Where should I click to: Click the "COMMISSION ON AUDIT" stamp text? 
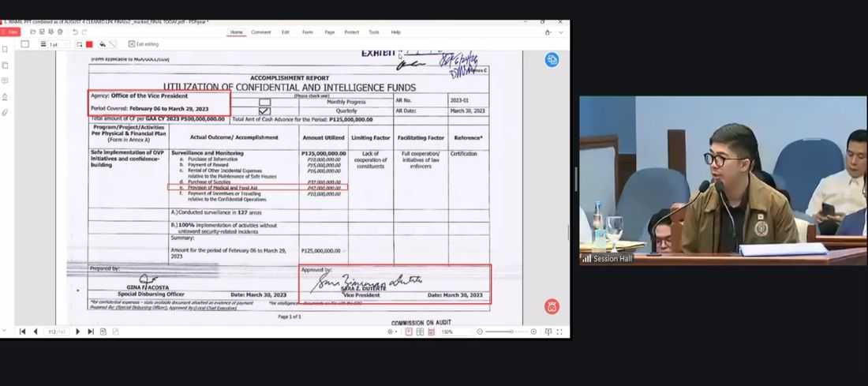pos(421,323)
